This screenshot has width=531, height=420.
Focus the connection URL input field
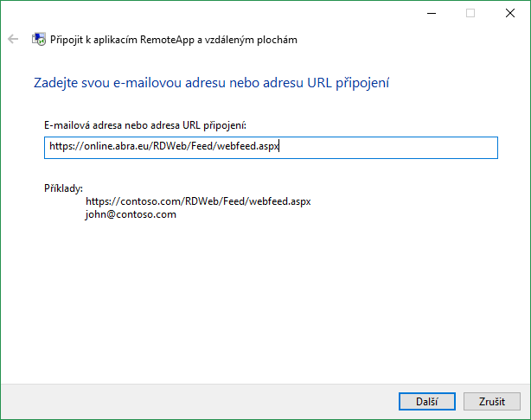(x=271, y=147)
